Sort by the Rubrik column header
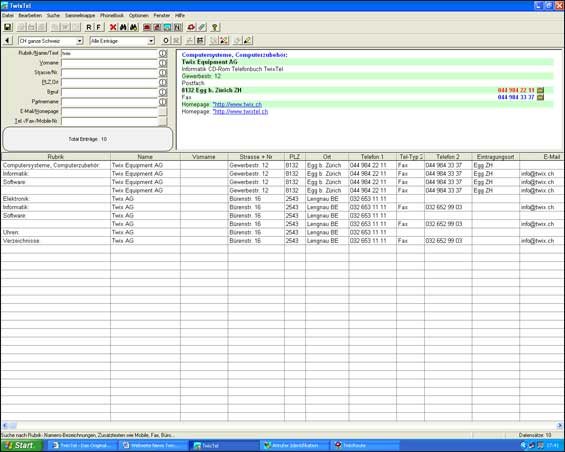Image resolution: width=565 pixels, height=452 pixels. tap(55, 157)
